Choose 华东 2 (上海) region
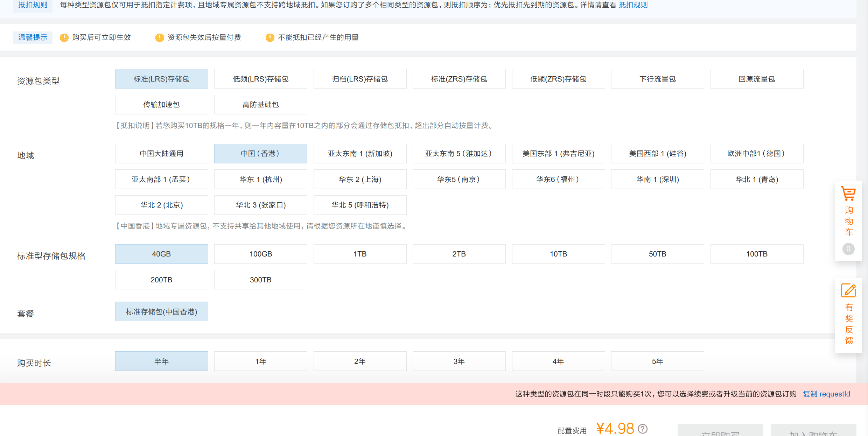Screen dimensions: 868x436 point(360,180)
